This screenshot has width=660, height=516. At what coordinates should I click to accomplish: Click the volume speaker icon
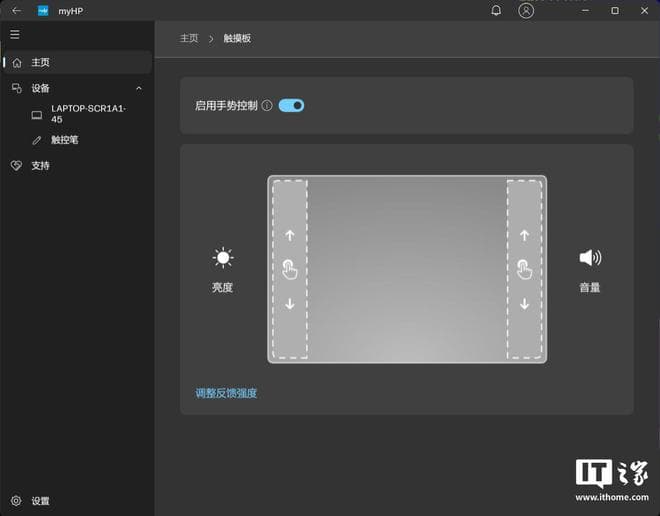pyautogui.click(x=590, y=258)
